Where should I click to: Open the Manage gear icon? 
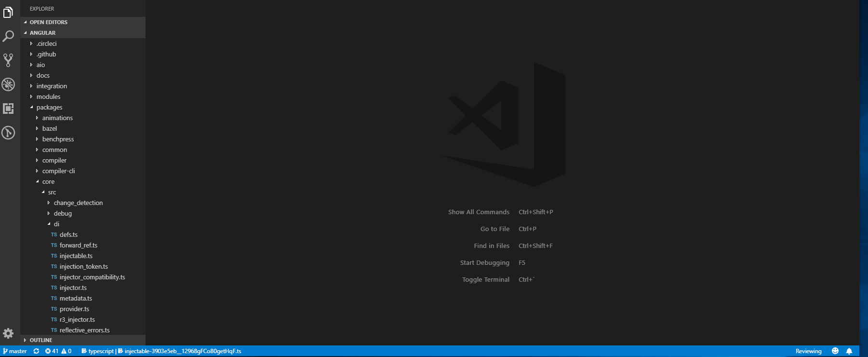click(x=8, y=333)
